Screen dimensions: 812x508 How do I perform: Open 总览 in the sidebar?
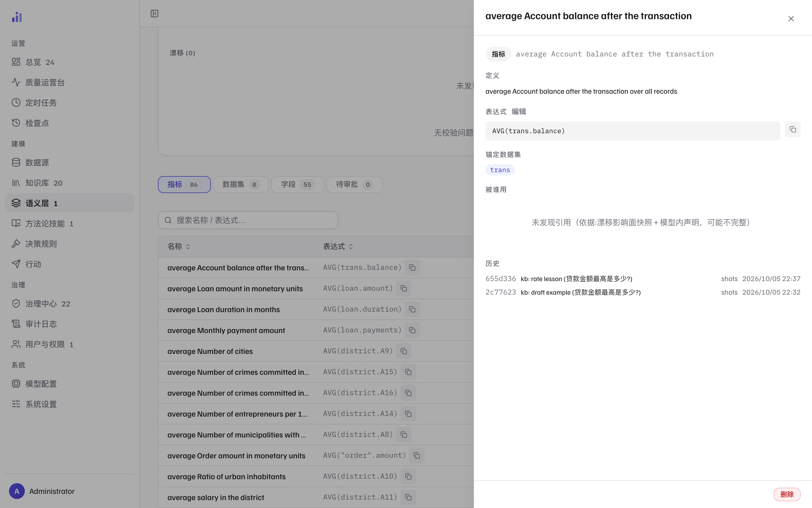click(69, 62)
